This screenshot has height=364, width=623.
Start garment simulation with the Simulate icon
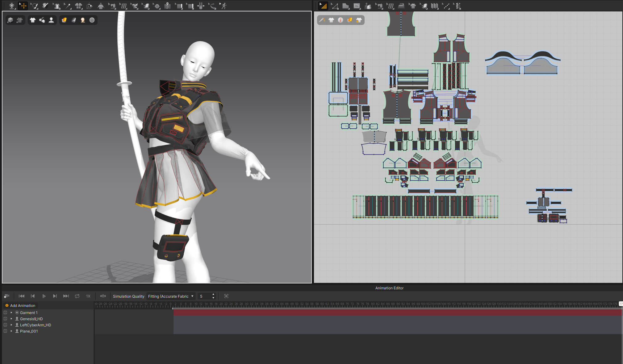click(x=11, y=6)
